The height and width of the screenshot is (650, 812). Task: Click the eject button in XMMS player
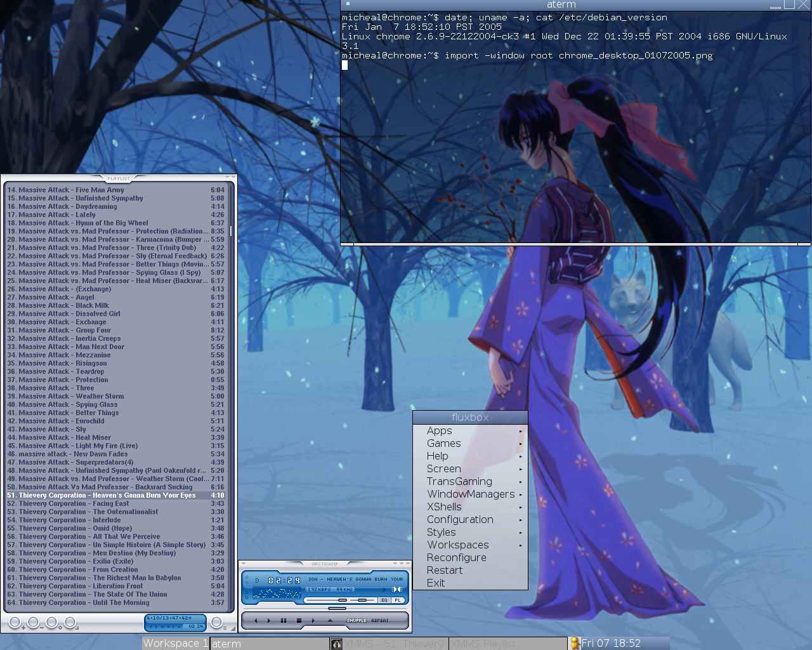pos(330,620)
